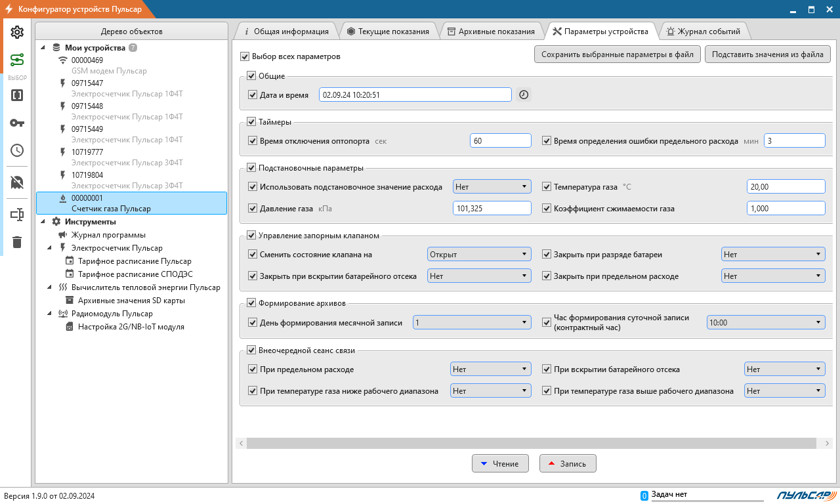Open the settings gear in left sidebar
Image resolution: width=840 pixels, height=504 pixels.
(x=17, y=32)
